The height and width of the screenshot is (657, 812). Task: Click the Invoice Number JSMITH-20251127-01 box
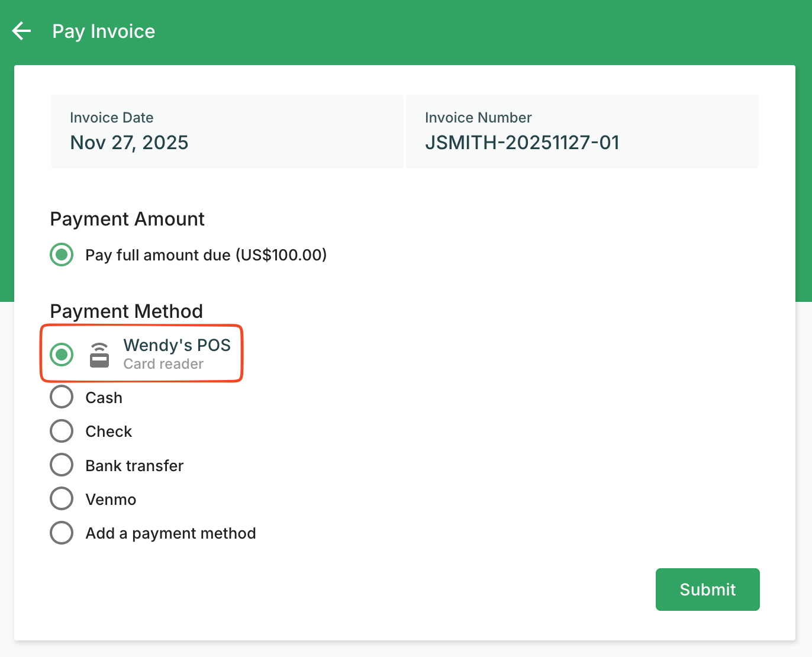click(582, 131)
